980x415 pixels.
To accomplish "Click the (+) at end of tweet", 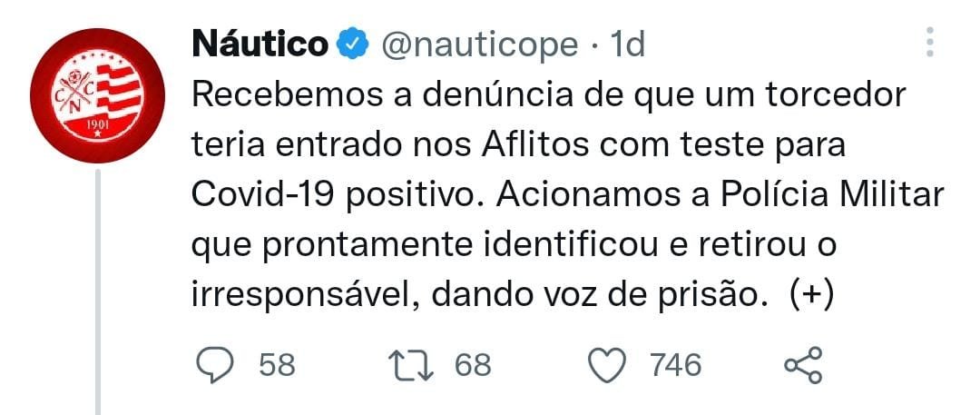I will (x=811, y=295).
